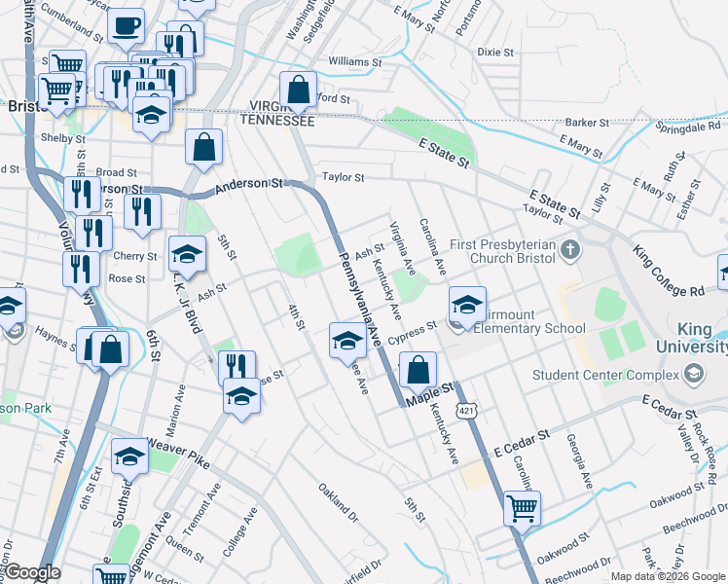The width and height of the screenshot is (728, 584).
Task: Click shopping bag marker near Haynes St
Action: (x=110, y=351)
